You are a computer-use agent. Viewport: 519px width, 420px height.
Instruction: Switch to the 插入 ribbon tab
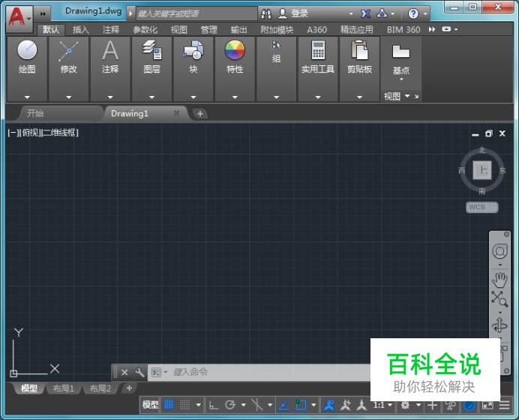tap(81, 30)
